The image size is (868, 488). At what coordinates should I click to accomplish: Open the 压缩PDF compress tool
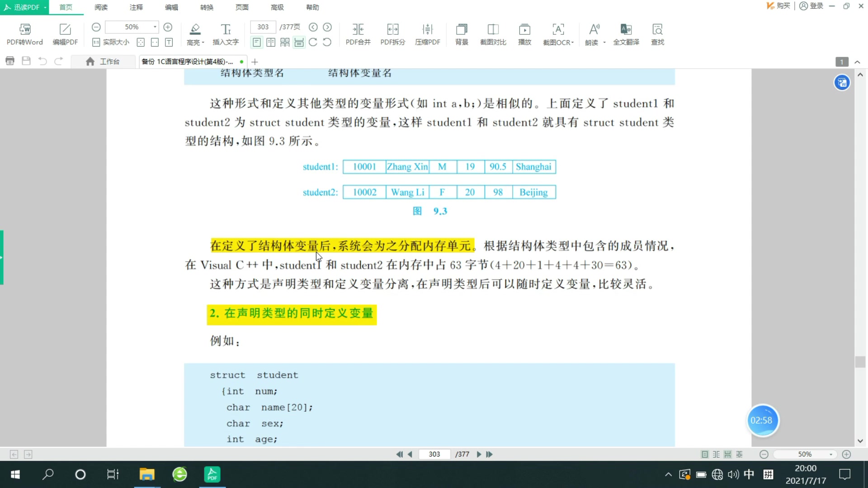(x=428, y=34)
